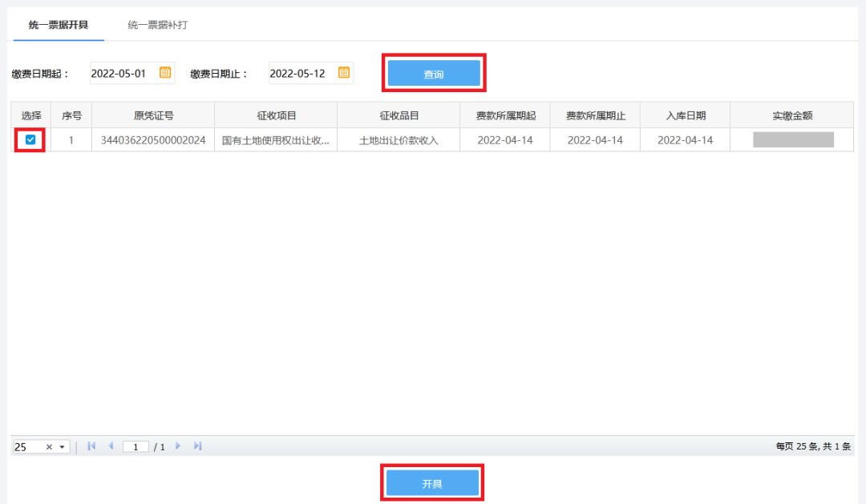Click the 费款所属期起 cell 2022-04-14

click(505, 140)
